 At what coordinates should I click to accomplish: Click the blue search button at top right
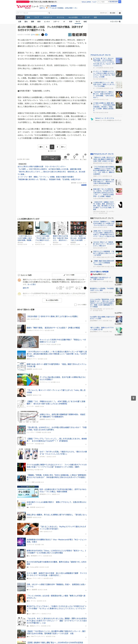(120, 2)
